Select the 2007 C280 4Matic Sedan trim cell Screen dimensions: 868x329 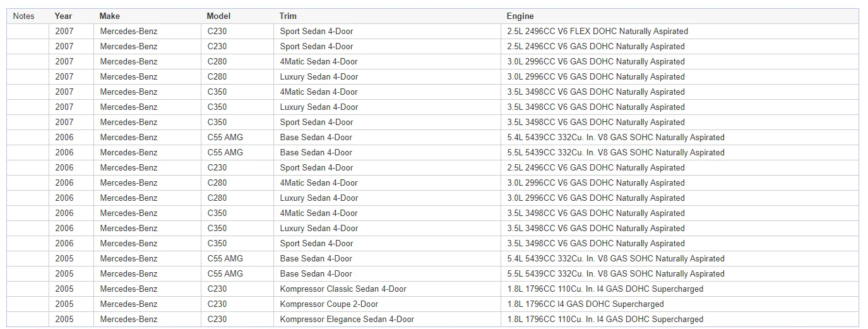click(x=388, y=61)
